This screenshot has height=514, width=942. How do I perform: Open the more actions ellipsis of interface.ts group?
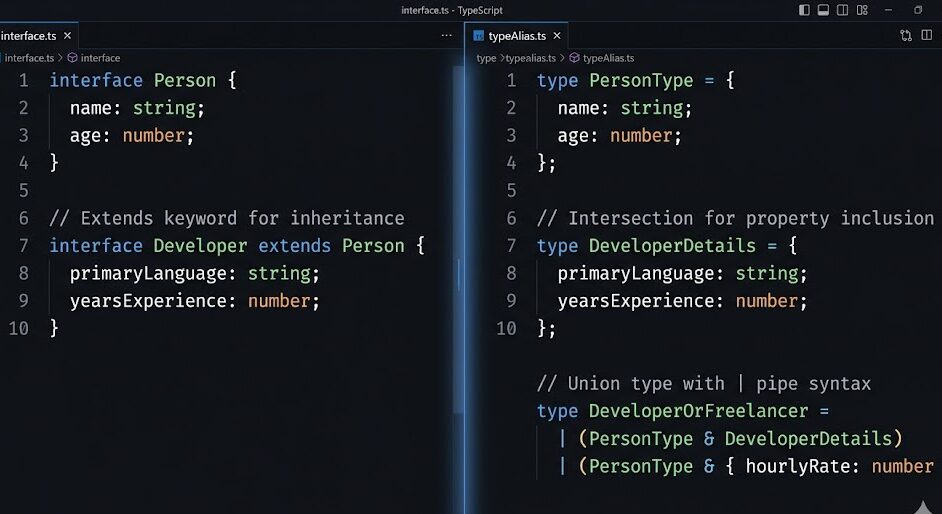pos(446,35)
